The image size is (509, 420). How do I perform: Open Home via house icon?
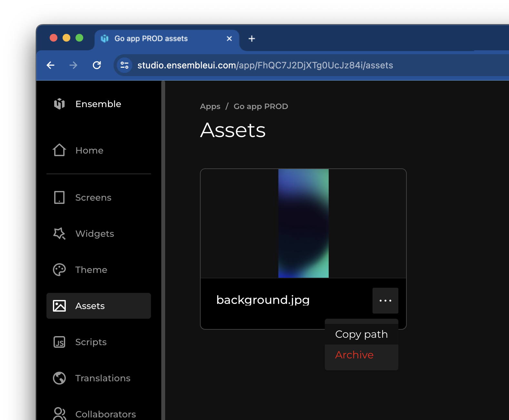click(x=59, y=150)
